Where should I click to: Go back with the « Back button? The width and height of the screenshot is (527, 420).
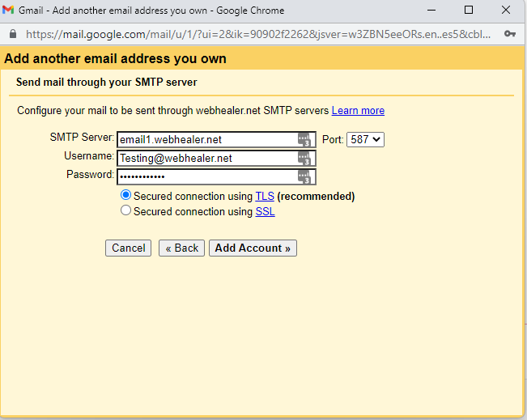(182, 248)
